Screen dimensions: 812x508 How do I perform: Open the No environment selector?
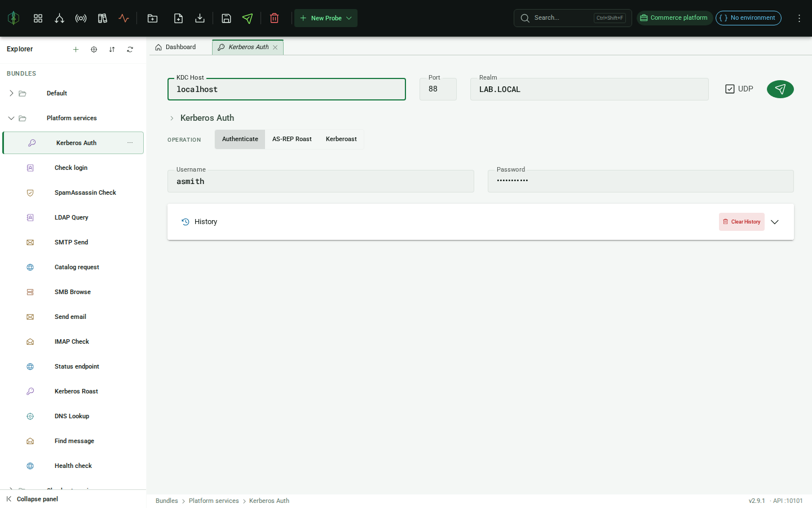click(x=748, y=18)
